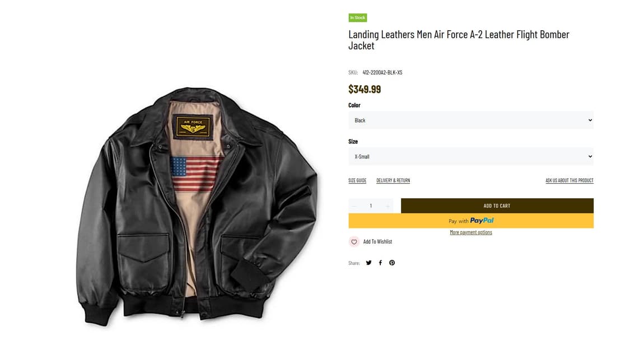Image resolution: width=630 pixels, height=364 pixels.
Task: Open the Size Guide
Action: point(357,180)
